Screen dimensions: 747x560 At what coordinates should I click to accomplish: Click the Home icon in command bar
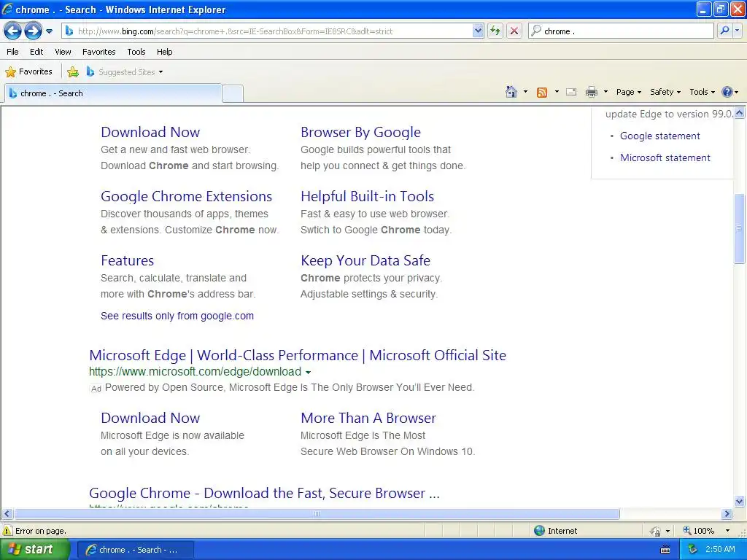click(x=511, y=92)
